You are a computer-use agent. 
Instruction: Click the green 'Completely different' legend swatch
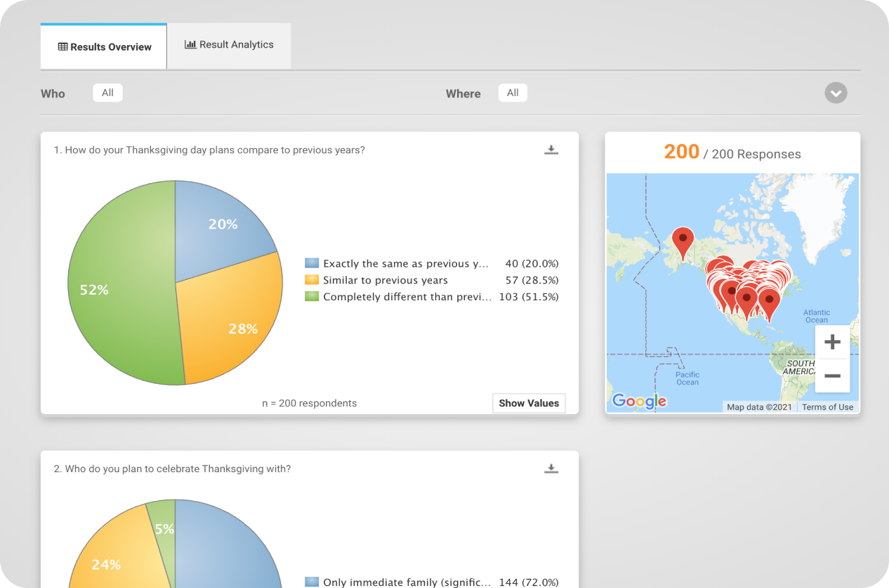point(312,297)
